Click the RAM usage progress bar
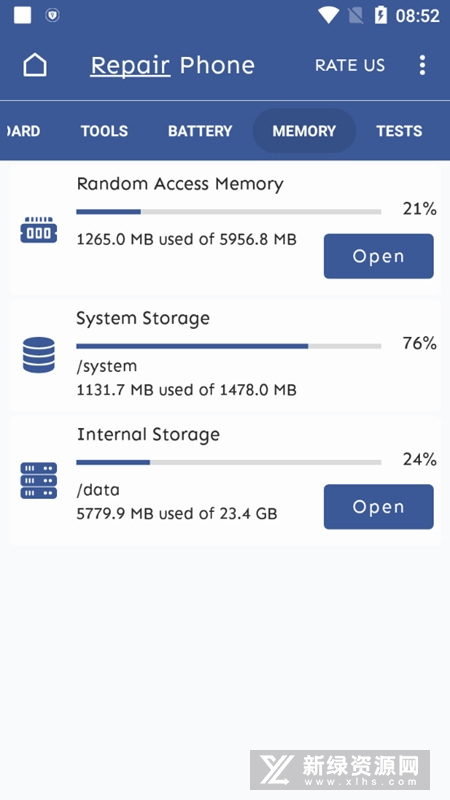The height and width of the screenshot is (800, 450). click(229, 212)
